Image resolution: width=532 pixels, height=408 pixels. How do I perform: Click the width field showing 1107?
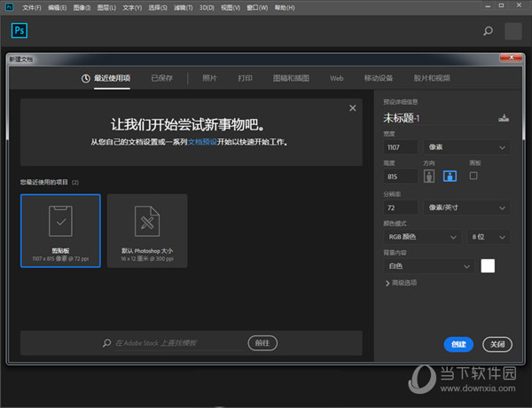coord(401,147)
